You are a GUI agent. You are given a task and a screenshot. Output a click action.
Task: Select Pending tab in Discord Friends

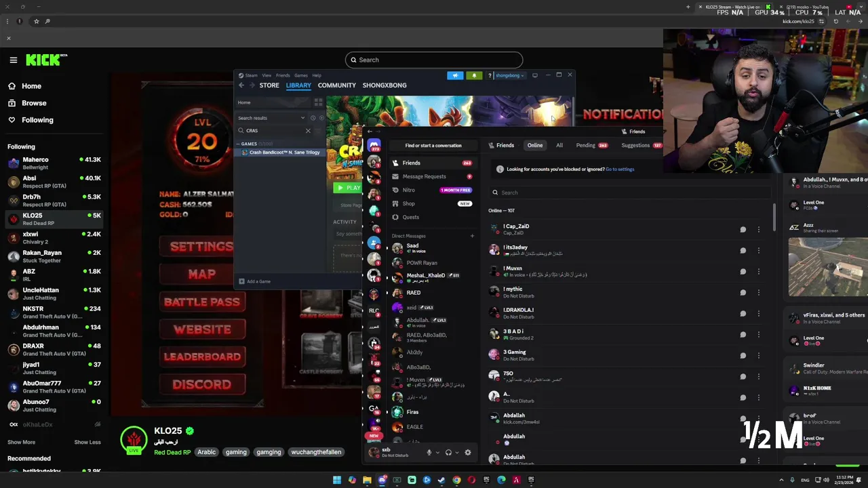click(591, 145)
